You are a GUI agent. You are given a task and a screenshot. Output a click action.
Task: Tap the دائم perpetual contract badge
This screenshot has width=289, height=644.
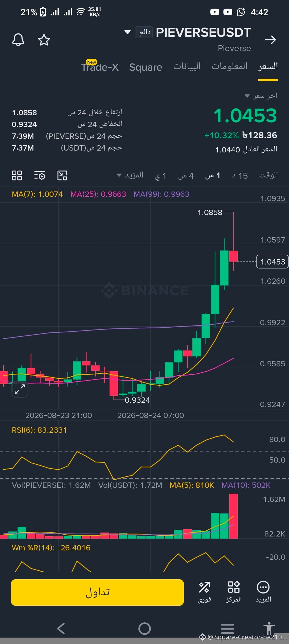[144, 32]
